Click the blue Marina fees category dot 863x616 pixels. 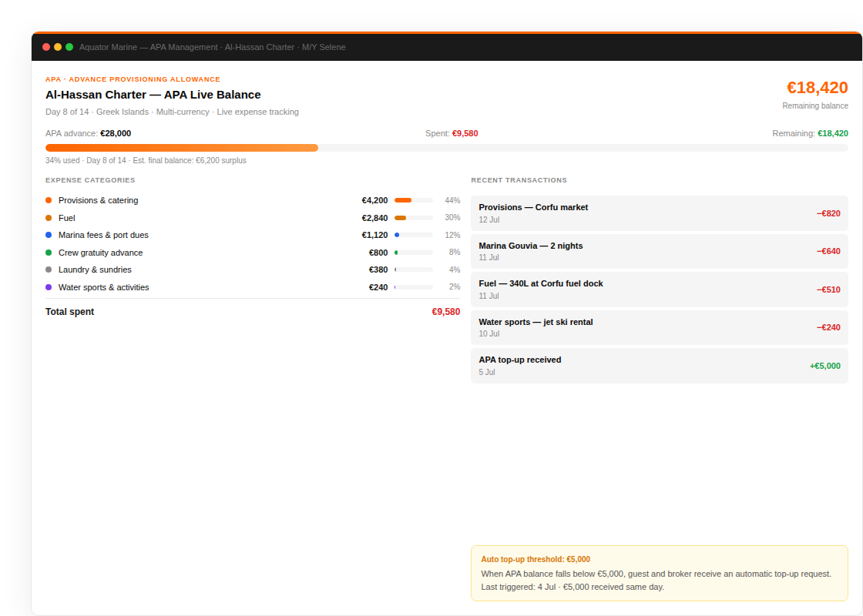coord(49,235)
